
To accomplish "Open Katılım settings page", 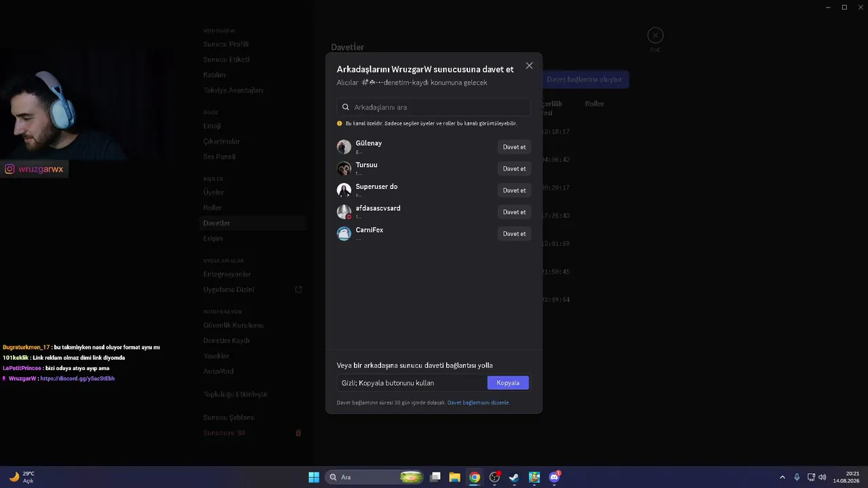I will (214, 75).
